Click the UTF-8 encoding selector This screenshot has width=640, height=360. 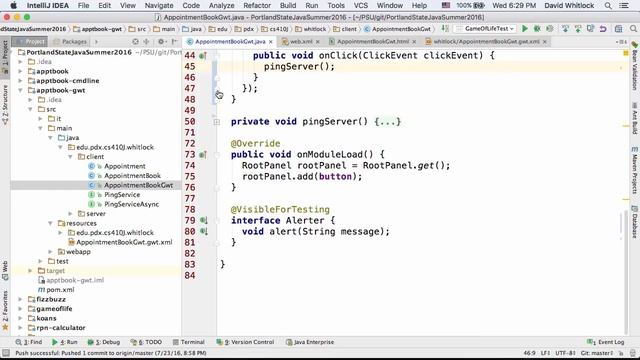click(565, 353)
